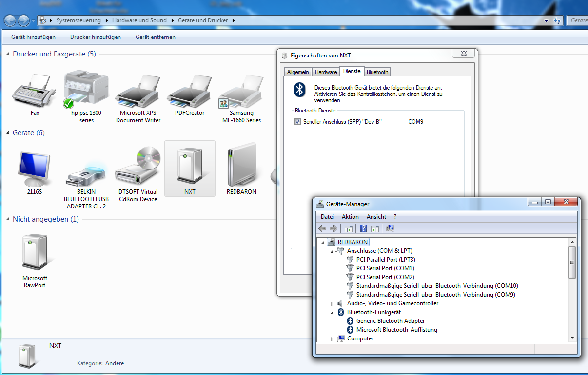This screenshot has width=588, height=375.
Task: Select PCI Serial Port (COM1) entry
Action: point(380,268)
